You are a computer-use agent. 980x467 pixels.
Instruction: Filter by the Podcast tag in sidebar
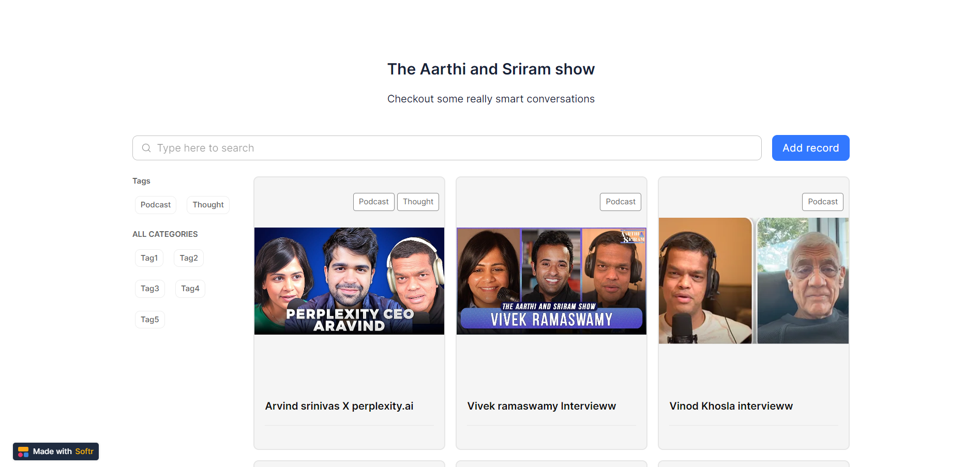[x=156, y=205]
